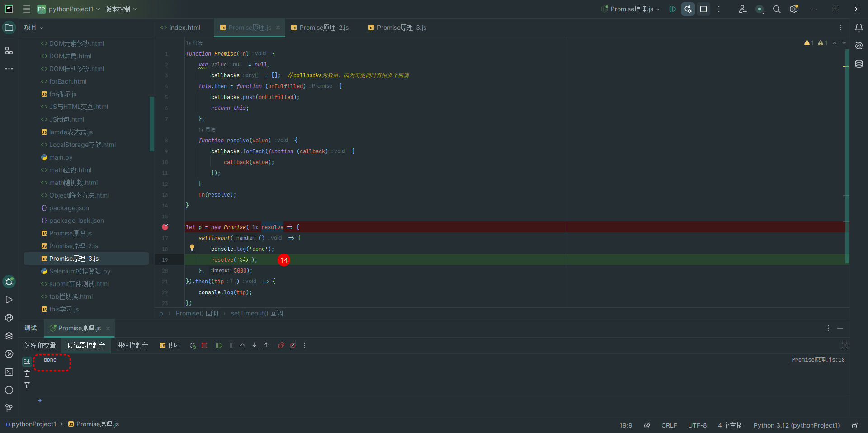
Task: Filter the debugger console output
Action: (x=27, y=385)
